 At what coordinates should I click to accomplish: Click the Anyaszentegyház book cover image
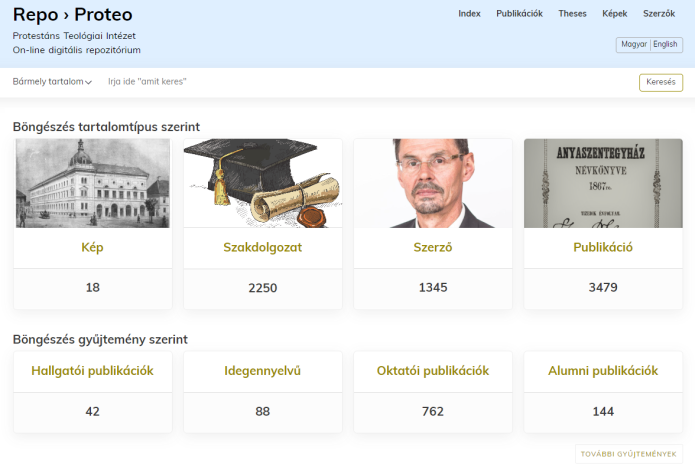tap(603, 183)
